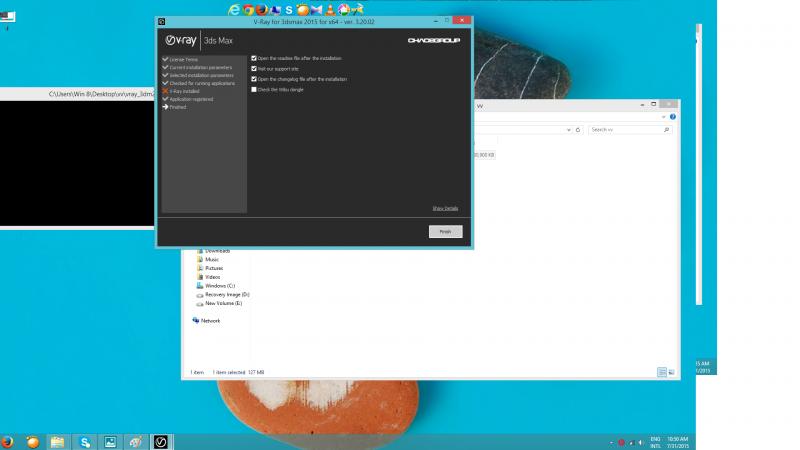Click the V-Ray logo in the installer header
The width and height of the screenshot is (800, 450).
(181, 40)
